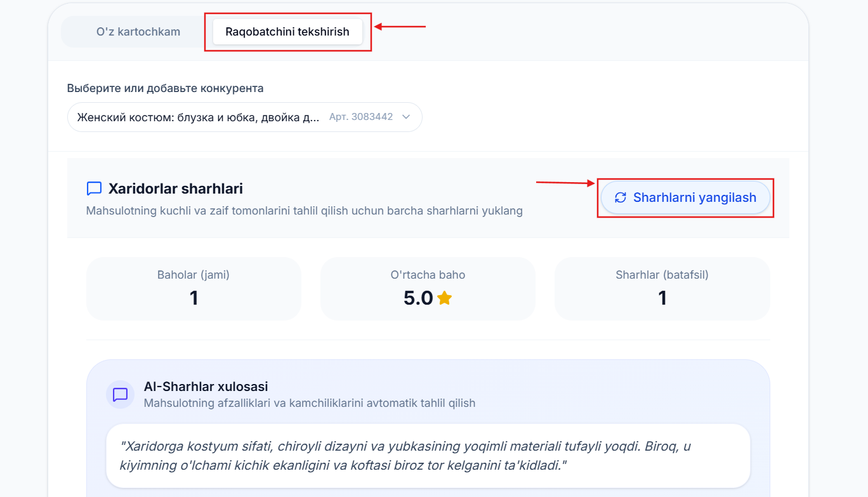Click the O'rtacha baho stat card
Viewport: 868px width, 497px height.
(428, 289)
